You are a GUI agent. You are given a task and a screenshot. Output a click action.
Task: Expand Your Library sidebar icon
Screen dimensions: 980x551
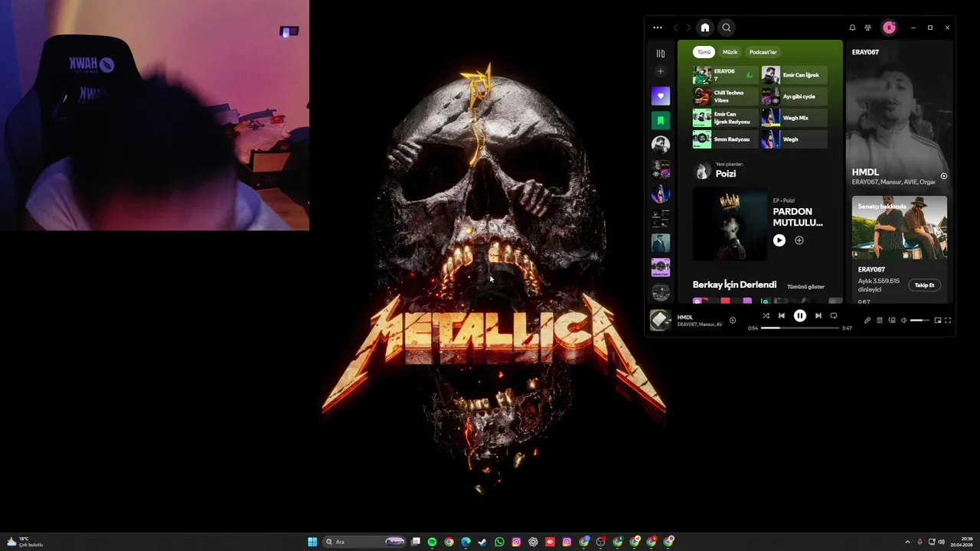pyautogui.click(x=661, y=54)
